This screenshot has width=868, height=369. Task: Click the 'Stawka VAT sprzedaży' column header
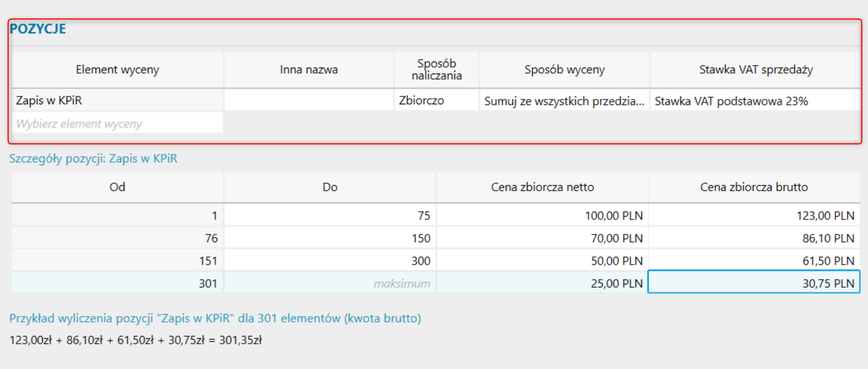click(756, 69)
